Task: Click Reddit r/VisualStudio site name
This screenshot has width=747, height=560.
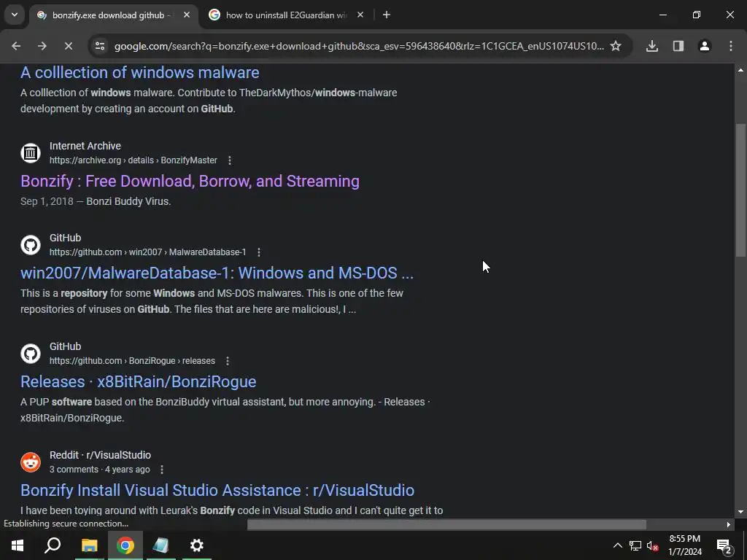Action: click(100, 455)
